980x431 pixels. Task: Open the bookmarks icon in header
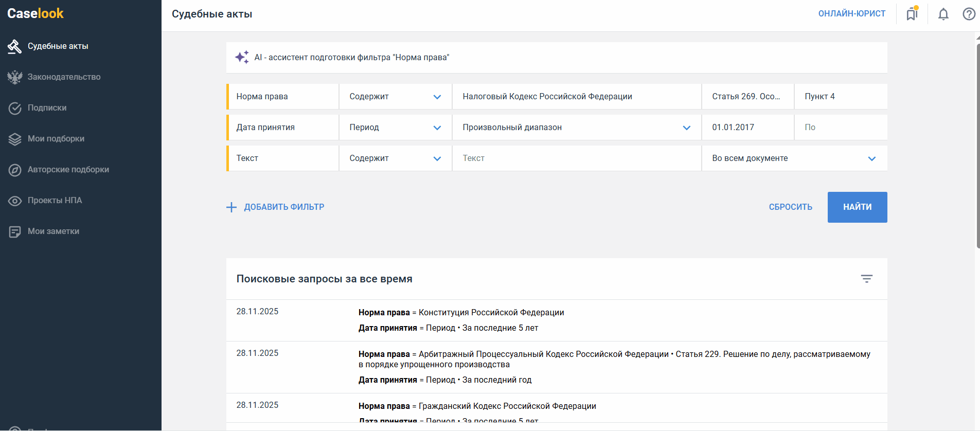[x=912, y=14]
